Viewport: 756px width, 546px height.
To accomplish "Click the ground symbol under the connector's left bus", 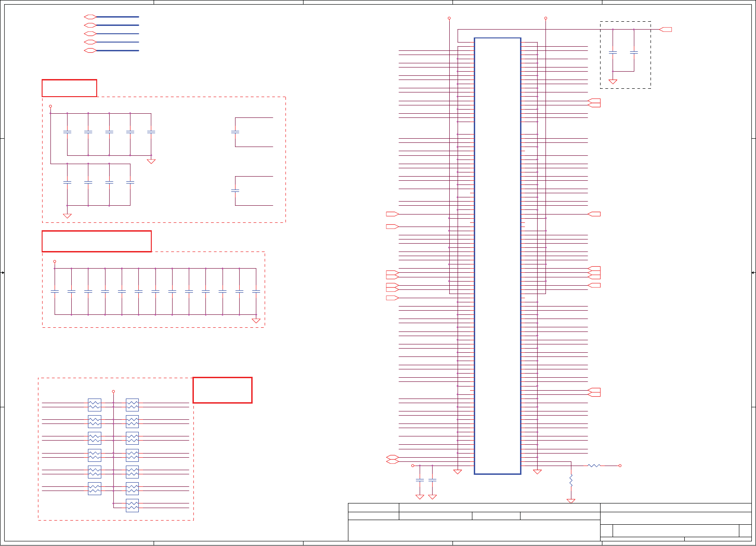I will [458, 472].
